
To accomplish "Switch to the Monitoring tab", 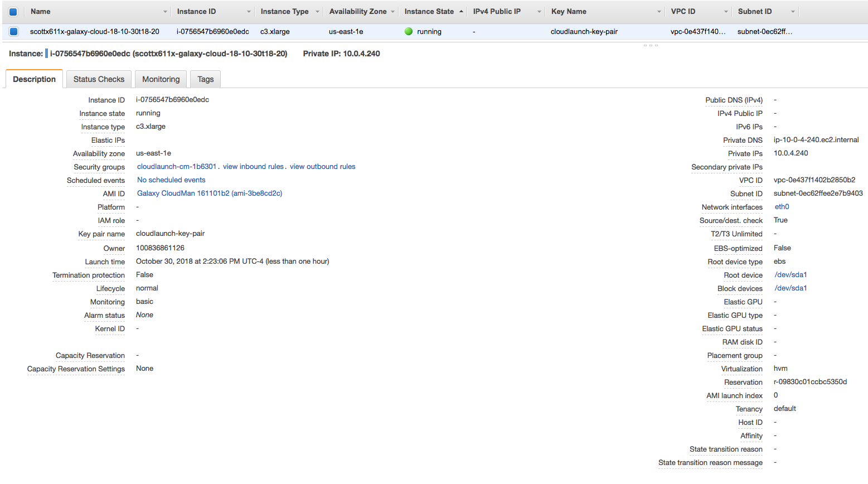I will point(161,79).
